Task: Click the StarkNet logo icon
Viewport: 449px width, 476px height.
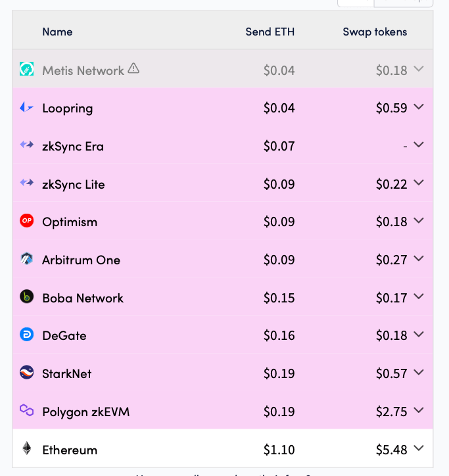Action: click(27, 373)
